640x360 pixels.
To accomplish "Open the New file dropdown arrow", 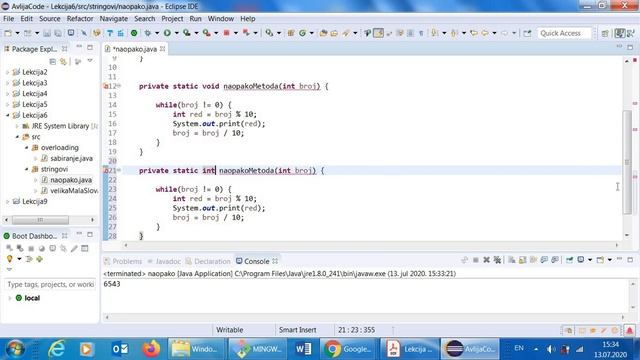I will (17, 33).
